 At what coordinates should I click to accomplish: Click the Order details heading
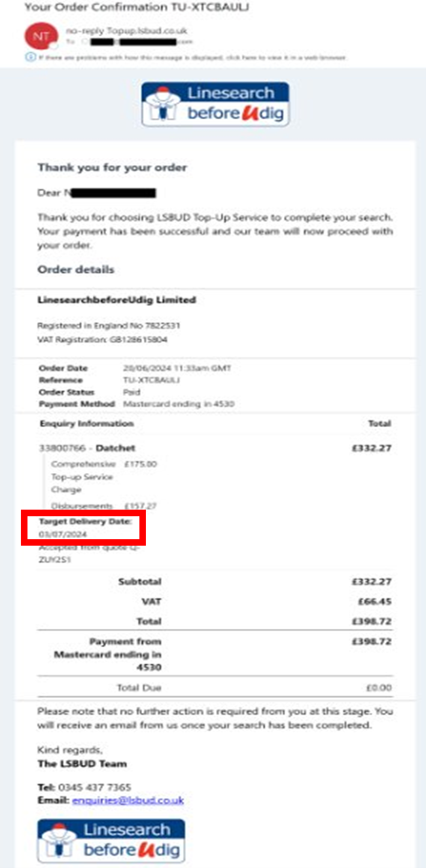76,269
